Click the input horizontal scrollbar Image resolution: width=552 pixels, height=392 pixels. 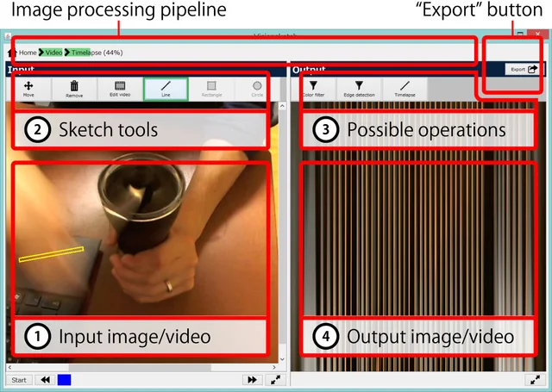click(x=141, y=367)
